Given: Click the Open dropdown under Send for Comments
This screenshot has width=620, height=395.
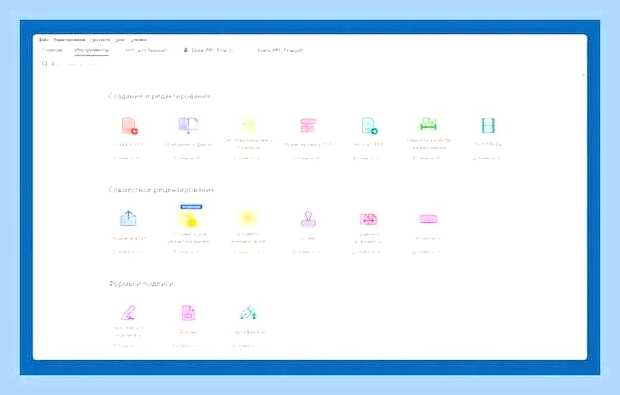Looking at the screenshot, I should pos(187,252).
